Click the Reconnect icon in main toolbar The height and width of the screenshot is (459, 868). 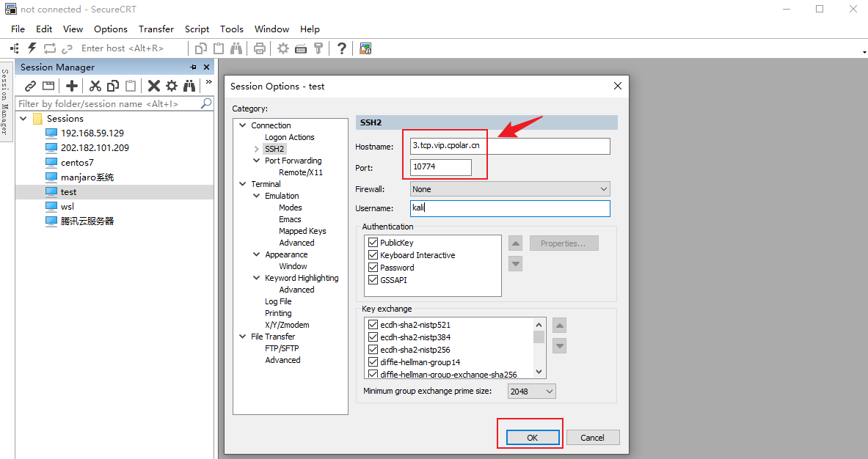(50, 48)
